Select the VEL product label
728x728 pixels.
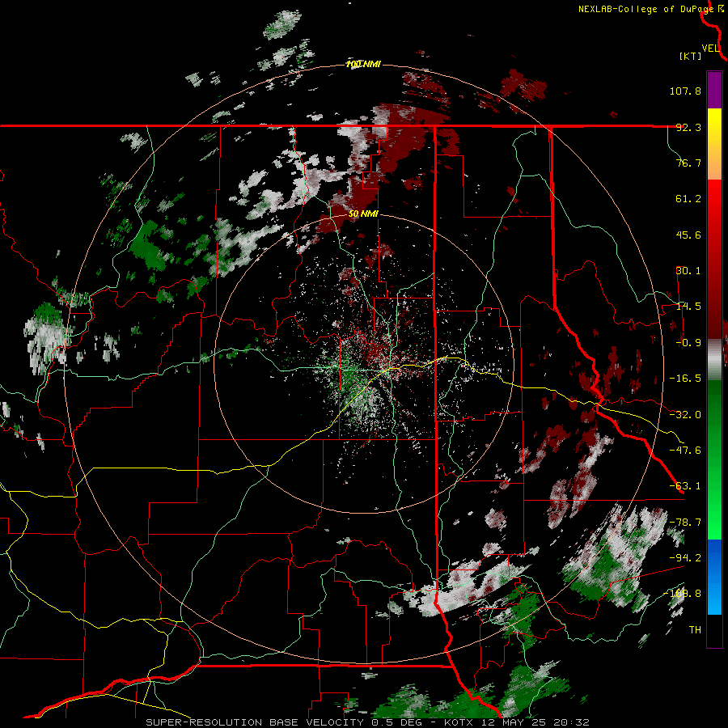point(710,49)
